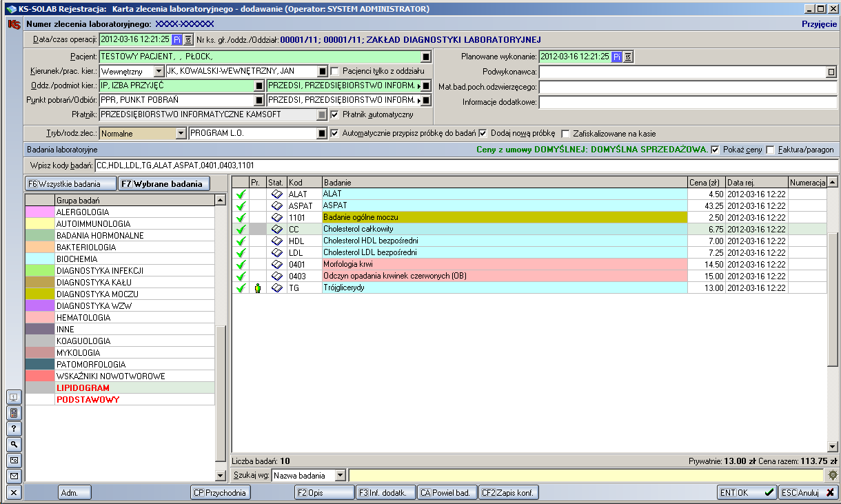Switch to F6 Wszystkie badania tab
The height and width of the screenshot is (504, 841).
(71, 184)
